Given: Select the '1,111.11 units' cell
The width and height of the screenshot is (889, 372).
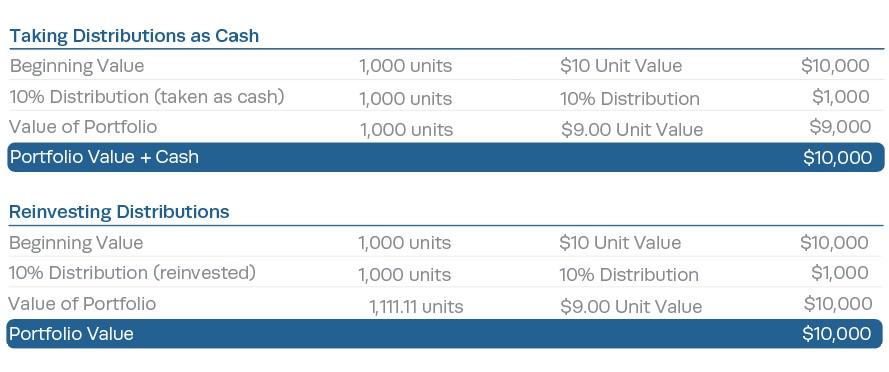Looking at the screenshot, I should pyautogui.click(x=416, y=307).
